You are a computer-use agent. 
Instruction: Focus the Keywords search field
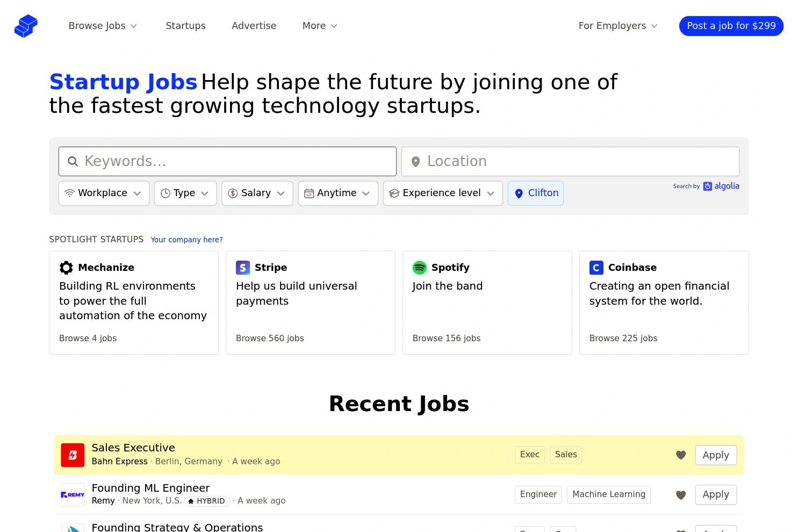(227, 161)
